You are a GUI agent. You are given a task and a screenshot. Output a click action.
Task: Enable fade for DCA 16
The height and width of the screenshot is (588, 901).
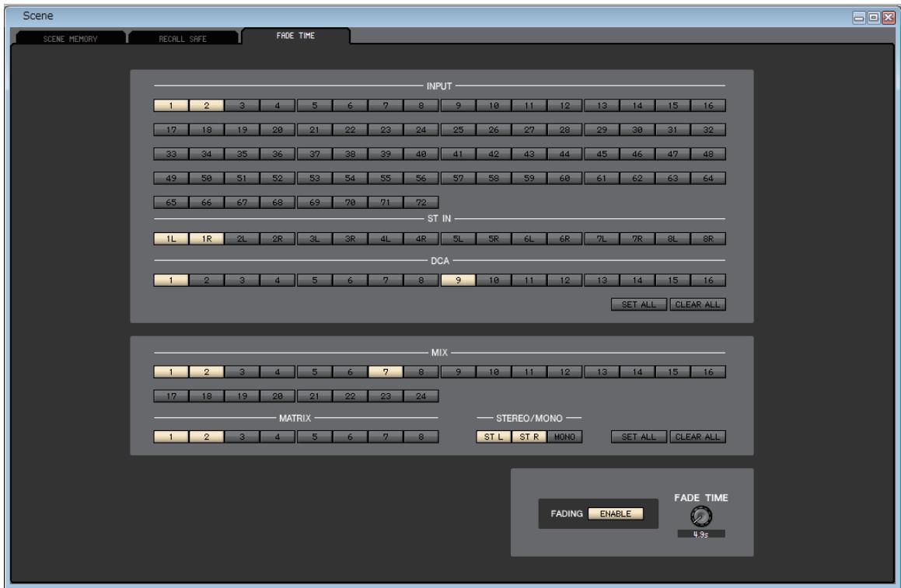point(708,280)
